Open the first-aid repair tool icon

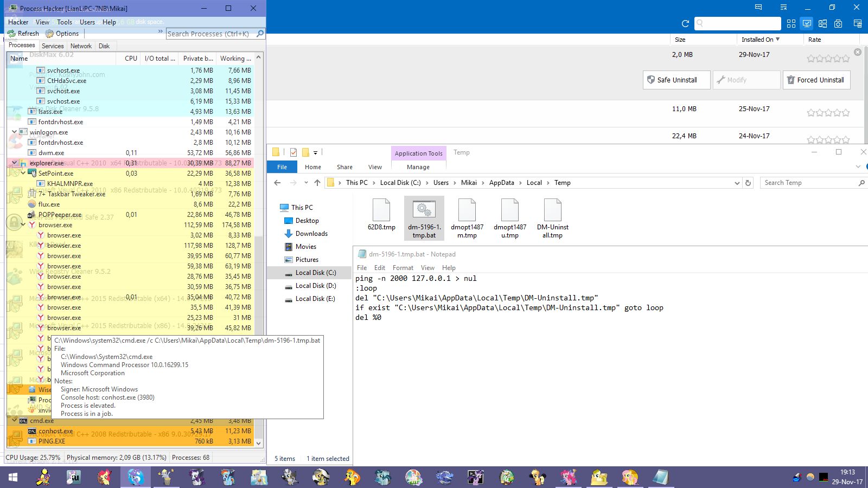point(838,24)
